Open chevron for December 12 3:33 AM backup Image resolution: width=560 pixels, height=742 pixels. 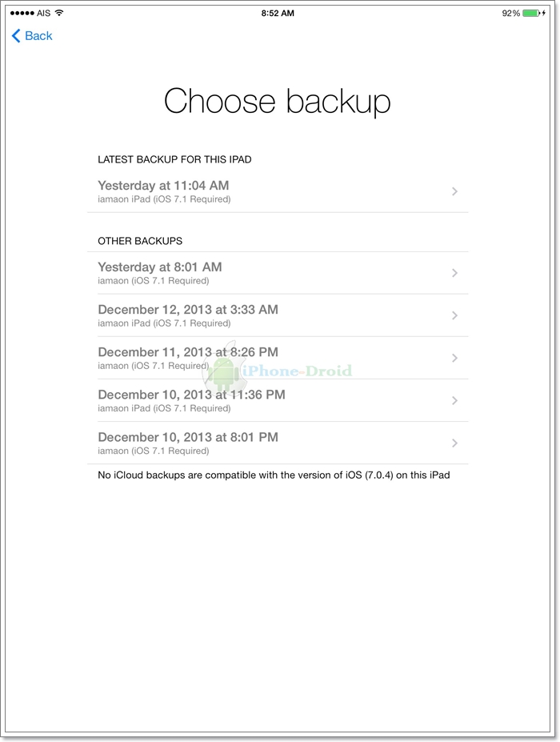pyautogui.click(x=454, y=315)
